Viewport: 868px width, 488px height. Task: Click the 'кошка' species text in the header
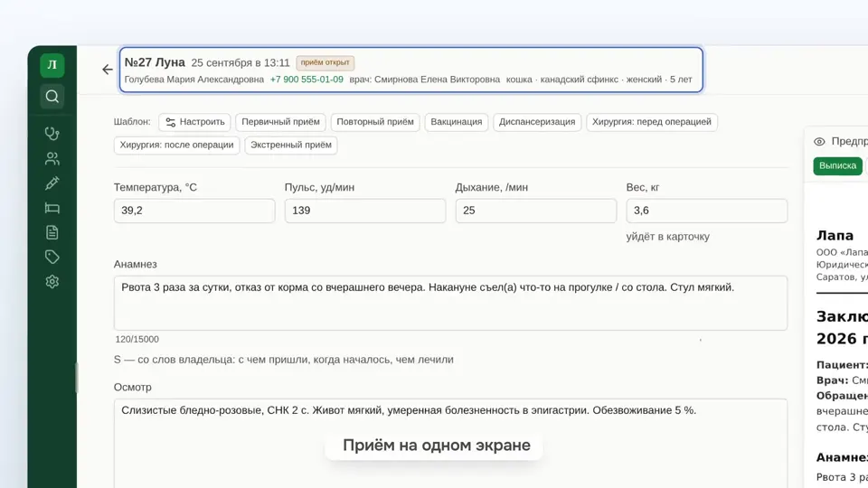(519, 80)
